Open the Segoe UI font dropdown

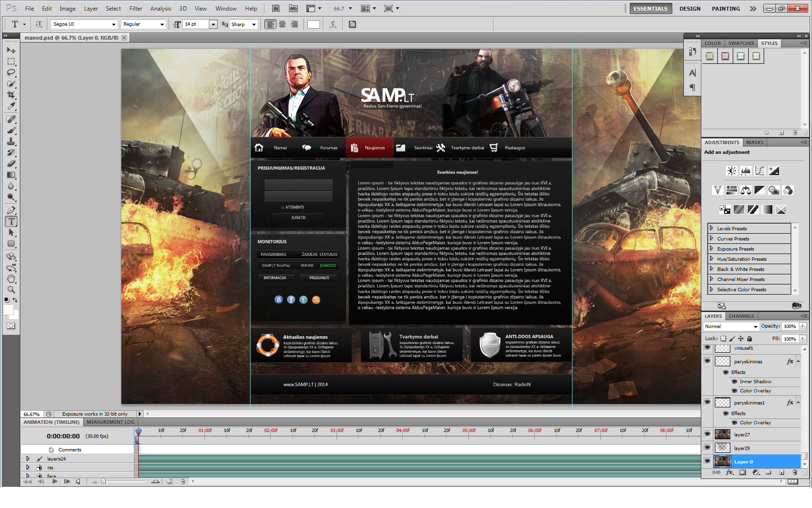(85, 24)
